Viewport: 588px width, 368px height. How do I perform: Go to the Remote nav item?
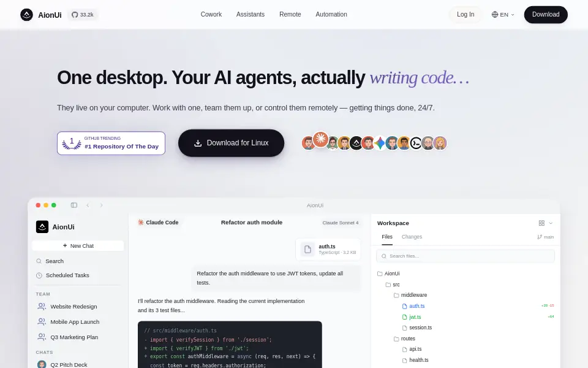tap(290, 14)
